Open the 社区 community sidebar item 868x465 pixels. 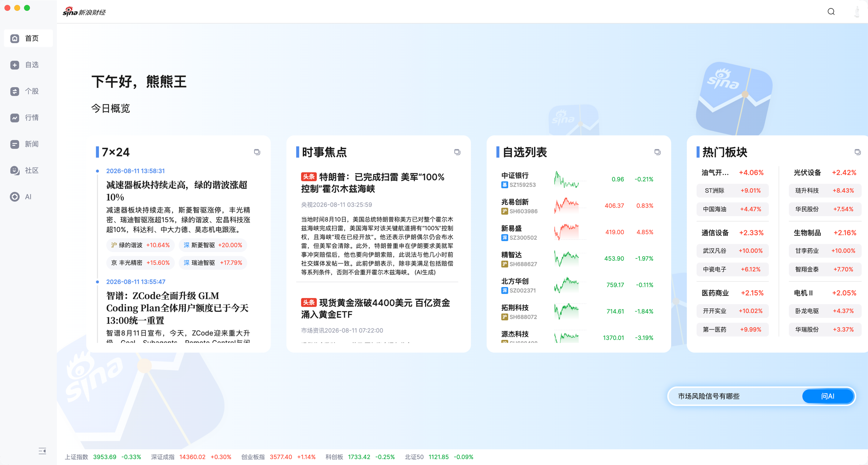point(28,171)
